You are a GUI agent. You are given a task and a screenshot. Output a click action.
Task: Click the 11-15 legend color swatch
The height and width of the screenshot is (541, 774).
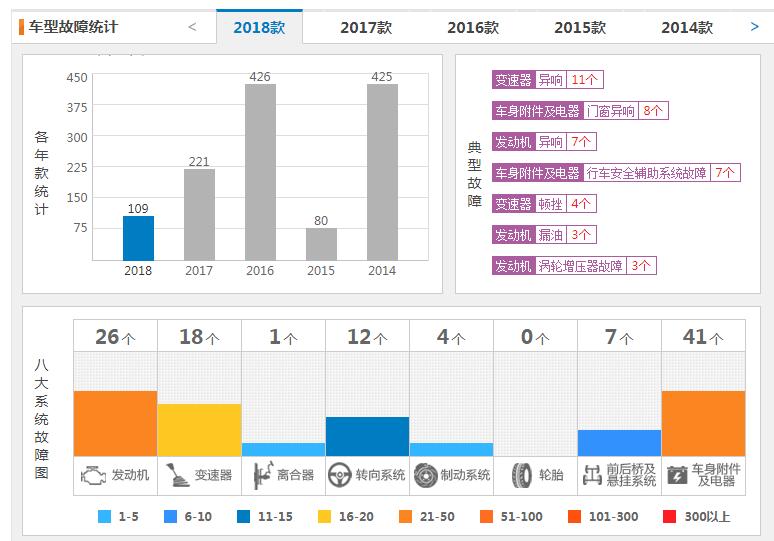[243, 516]
